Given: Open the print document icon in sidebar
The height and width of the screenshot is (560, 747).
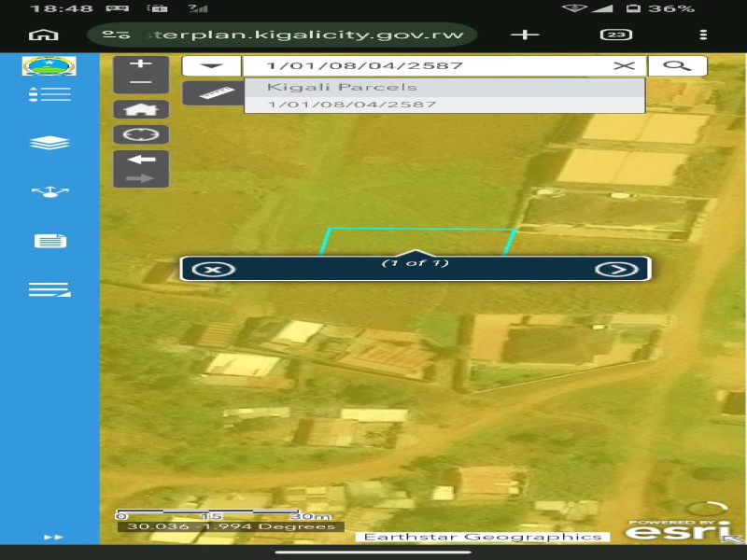Looking at the screenshot, I should pos(50,241).
